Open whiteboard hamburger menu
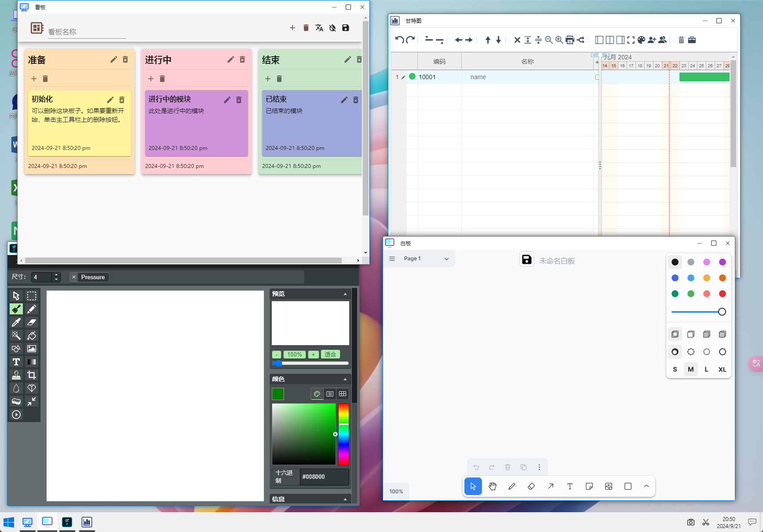 pos(392,259)
